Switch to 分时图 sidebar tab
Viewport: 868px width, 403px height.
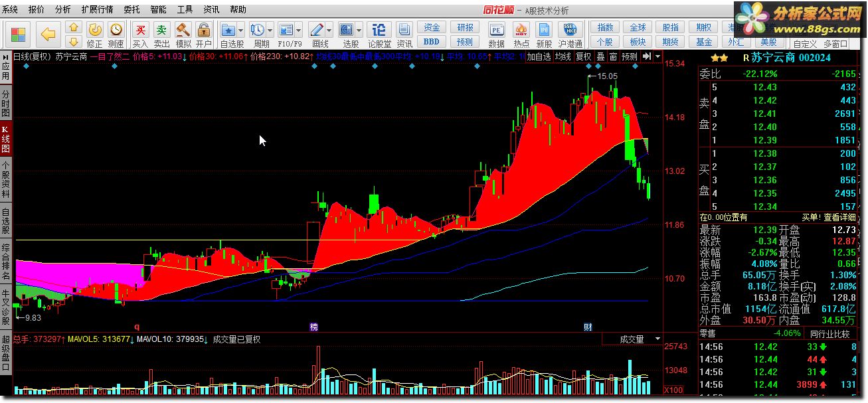(5, 103)
